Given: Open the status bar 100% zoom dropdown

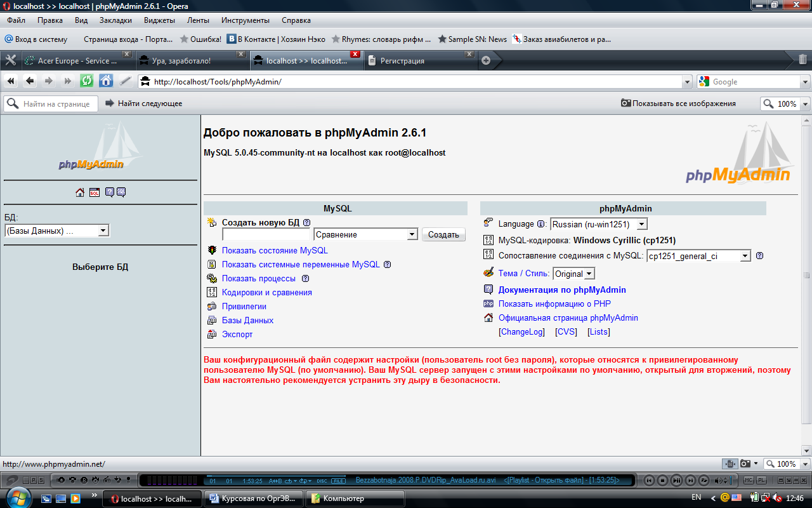Looking at the screenshot, I should click(x=806, y=464).
